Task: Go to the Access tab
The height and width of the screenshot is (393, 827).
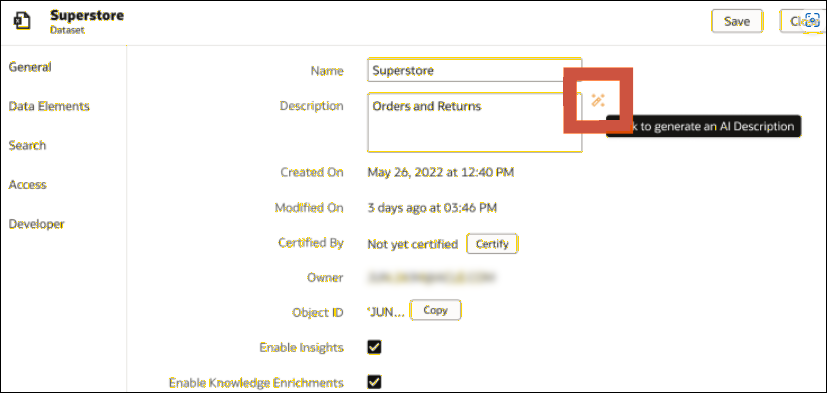Action: point(27,185)
